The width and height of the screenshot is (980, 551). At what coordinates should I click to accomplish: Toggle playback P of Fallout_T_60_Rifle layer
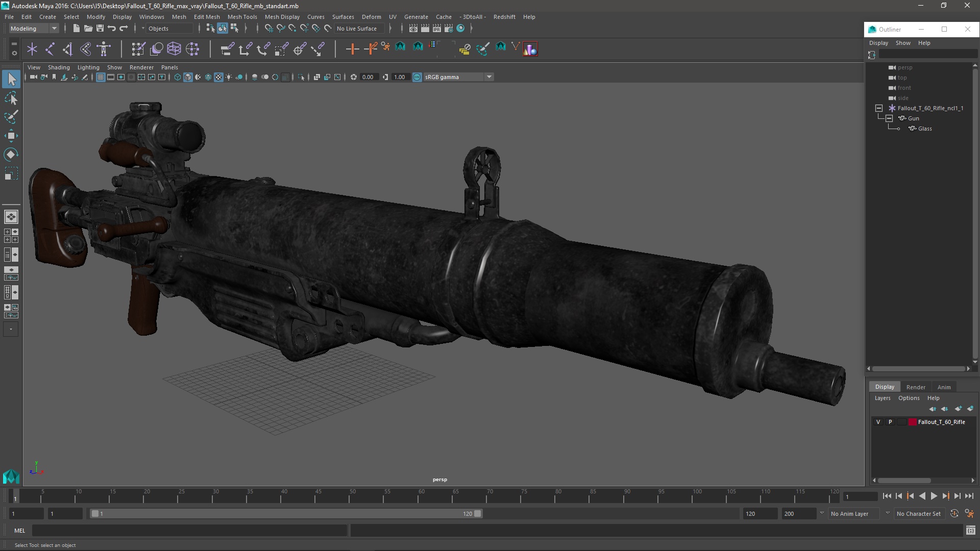coord(890,422)
